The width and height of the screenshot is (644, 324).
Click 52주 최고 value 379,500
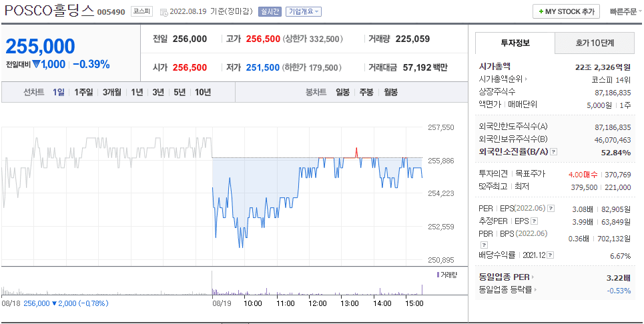point(584,187)
